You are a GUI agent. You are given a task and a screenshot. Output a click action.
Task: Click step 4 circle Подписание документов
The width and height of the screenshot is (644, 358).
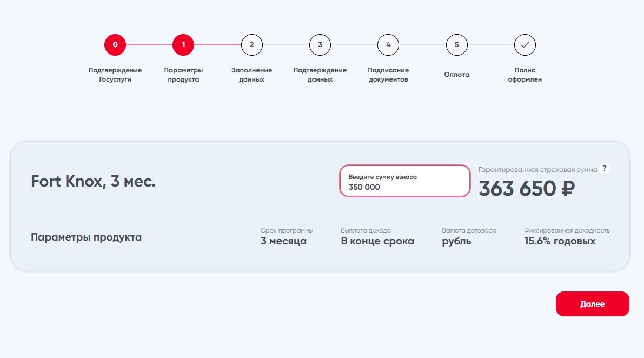coord(388,45)
